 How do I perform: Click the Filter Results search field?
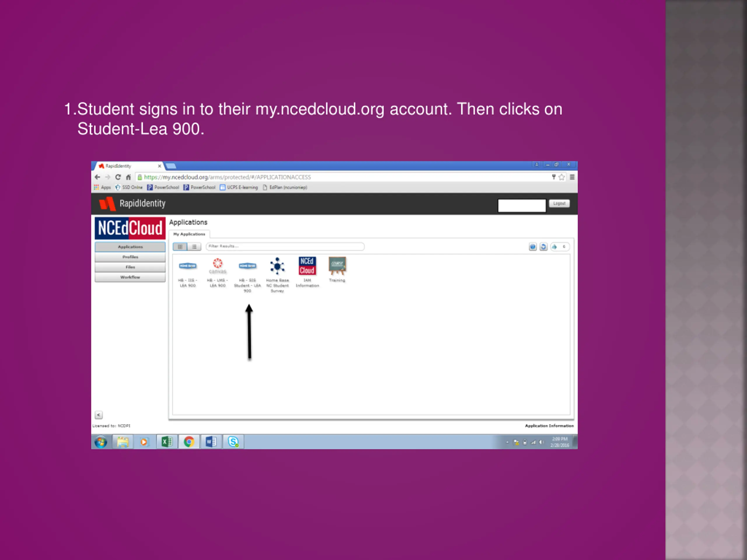285,246
